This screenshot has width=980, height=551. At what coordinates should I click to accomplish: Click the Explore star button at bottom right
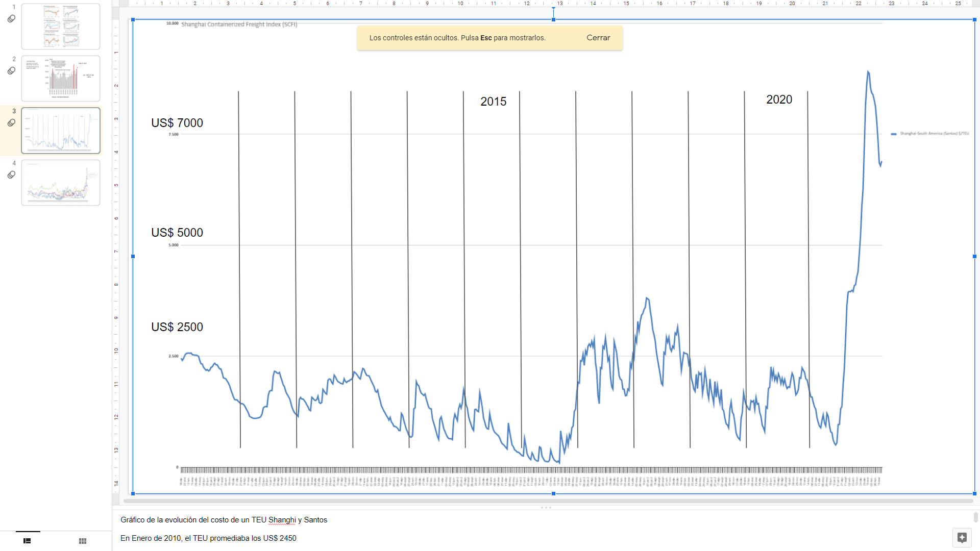(962, 538)
